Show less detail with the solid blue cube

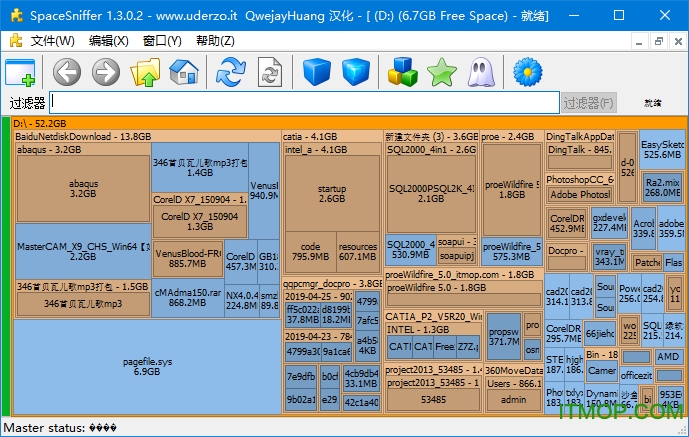(x=317, y=72)
